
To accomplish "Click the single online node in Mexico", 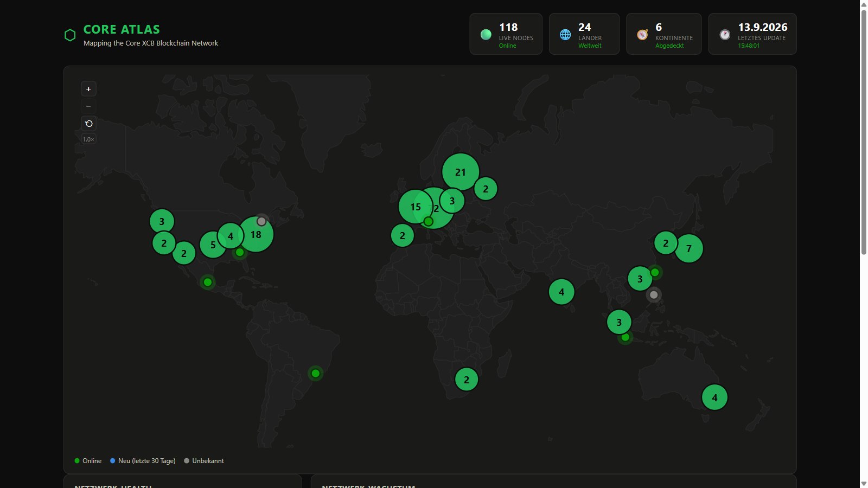I will coord(208,282).
